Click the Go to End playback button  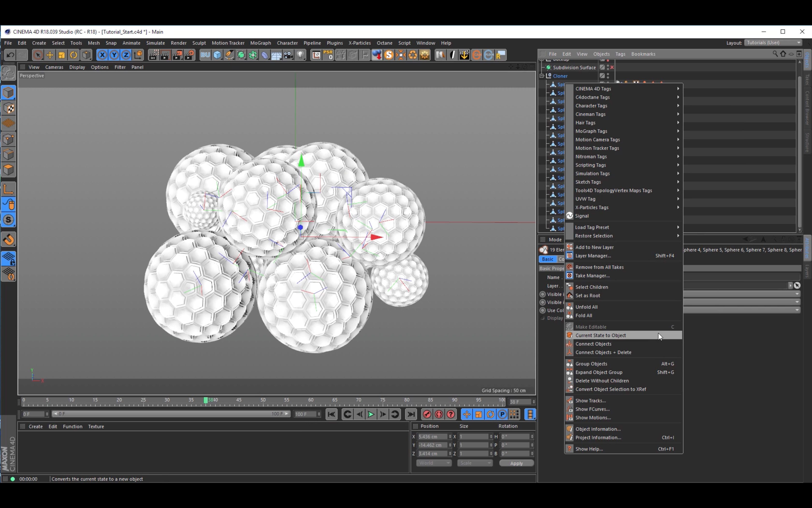click(x=411, y=414)
